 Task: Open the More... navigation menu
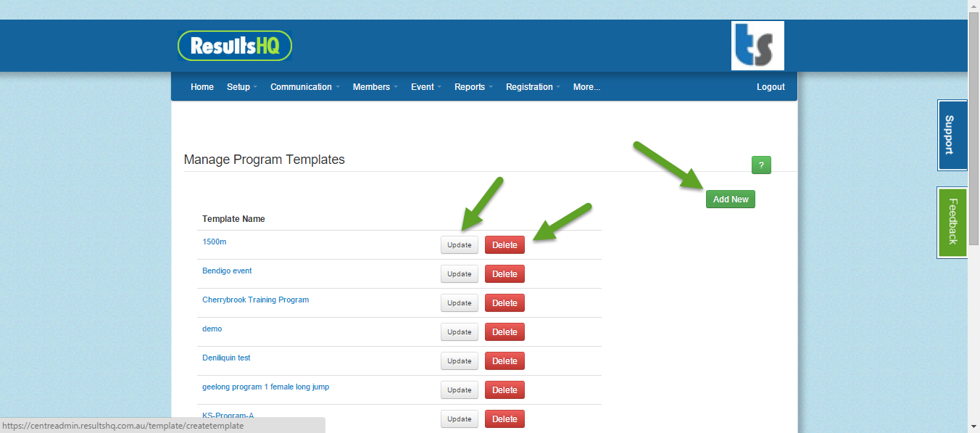[586, 86]
